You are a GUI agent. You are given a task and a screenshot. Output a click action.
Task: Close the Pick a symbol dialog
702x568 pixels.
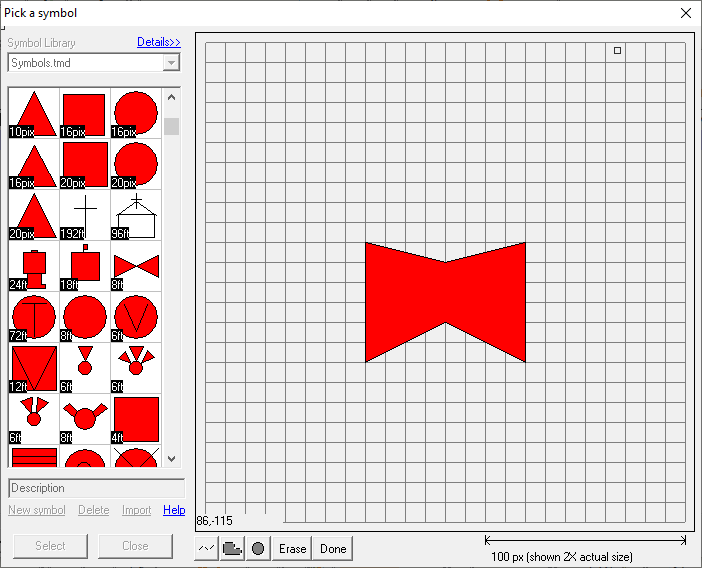tap(685, 13)
